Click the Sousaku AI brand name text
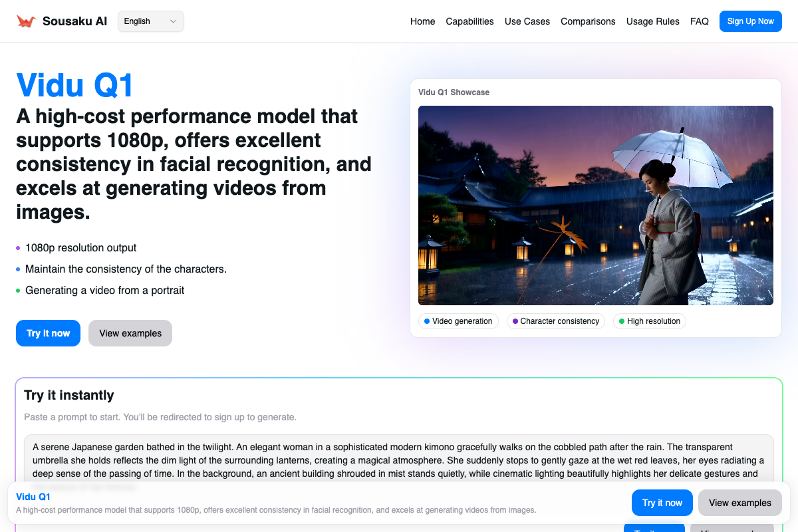Viewport: 798px width, 532px height. point(74,21)
